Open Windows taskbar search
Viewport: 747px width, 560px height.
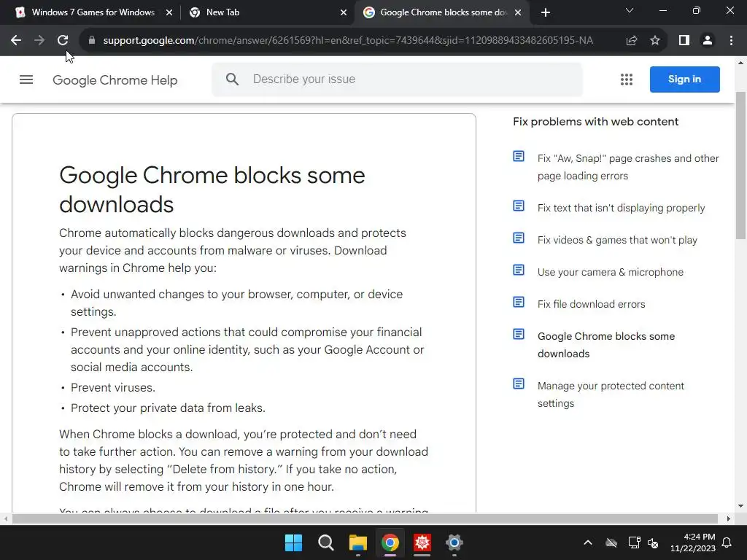tap(326, 542)
